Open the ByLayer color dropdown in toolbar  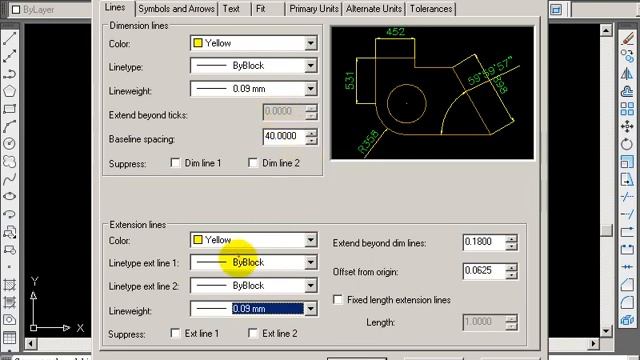[49, 9]
